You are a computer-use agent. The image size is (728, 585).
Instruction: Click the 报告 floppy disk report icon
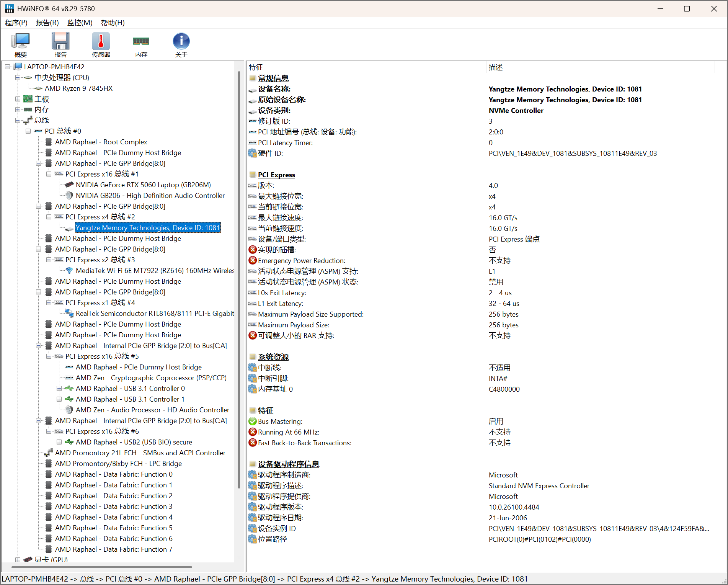(60, 45)
